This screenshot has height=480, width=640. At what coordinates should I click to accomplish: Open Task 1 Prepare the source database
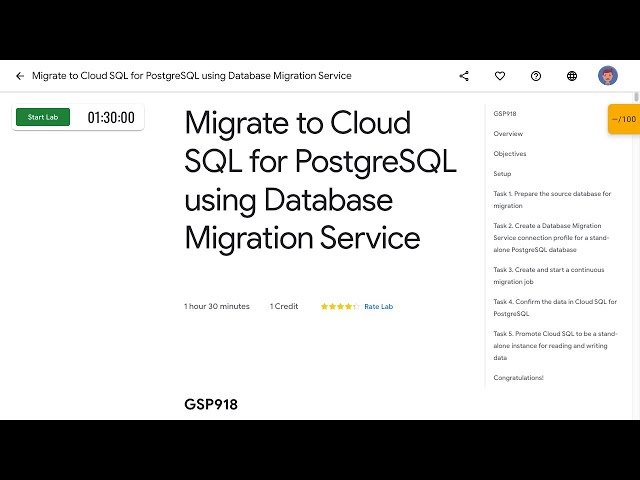[x=552, y=200]
